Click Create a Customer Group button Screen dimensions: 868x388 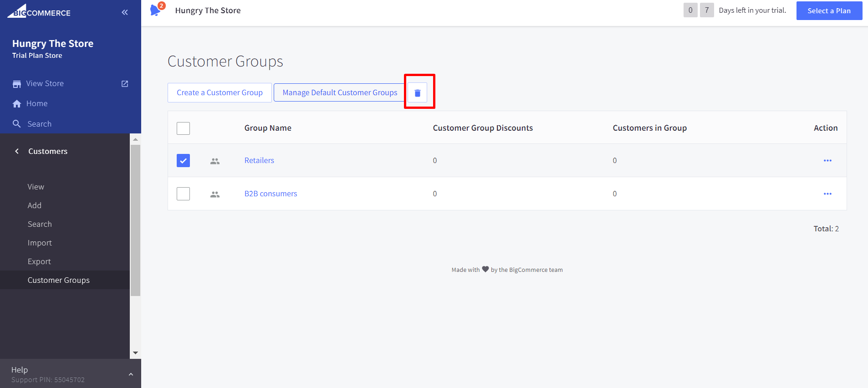point(220,92)
